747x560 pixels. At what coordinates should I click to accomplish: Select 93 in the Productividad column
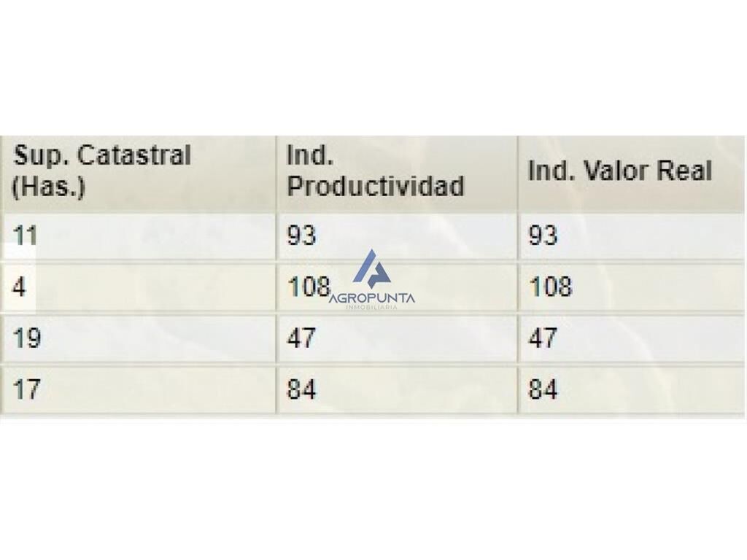tap(301, 236)
